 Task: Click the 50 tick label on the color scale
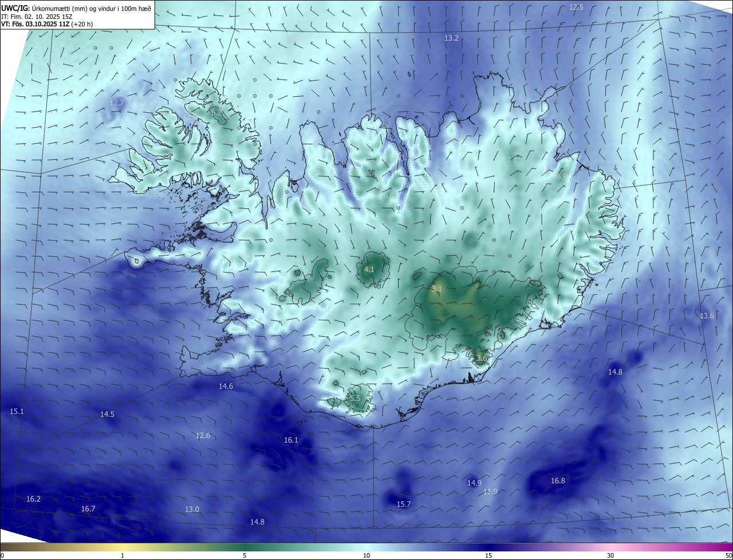pyautogui.click(x=728, y=555)
